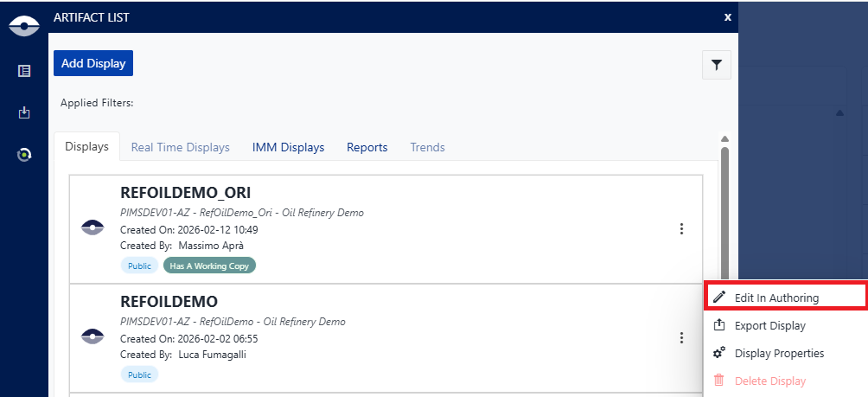
Task: Open the artifact list sidebar icon
Action: click(x=24, y=71)
